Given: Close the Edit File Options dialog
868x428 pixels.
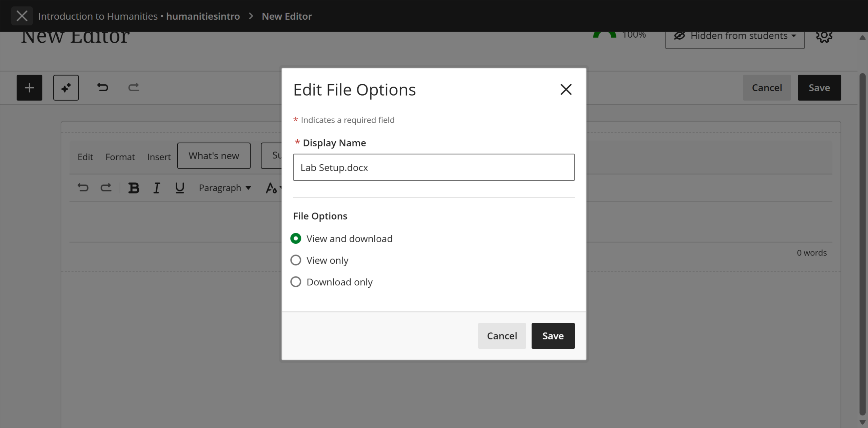Looking at the screenshot, I should coord(566,90).
